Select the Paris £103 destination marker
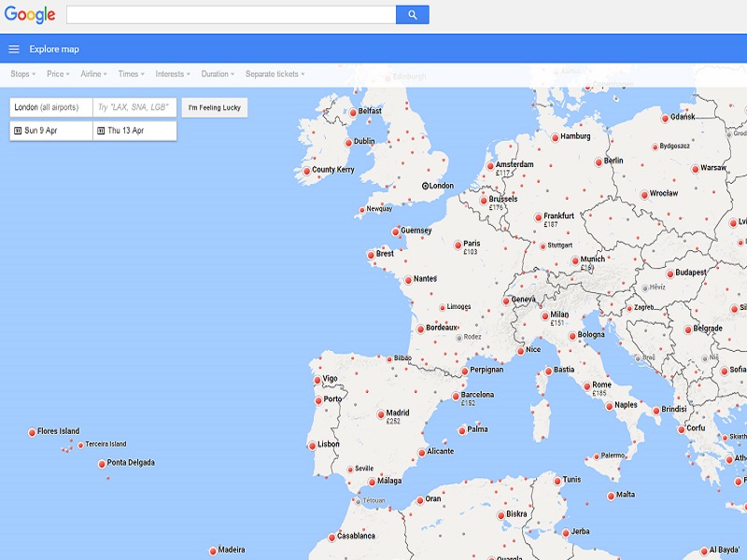 click(x=458, y=245)
